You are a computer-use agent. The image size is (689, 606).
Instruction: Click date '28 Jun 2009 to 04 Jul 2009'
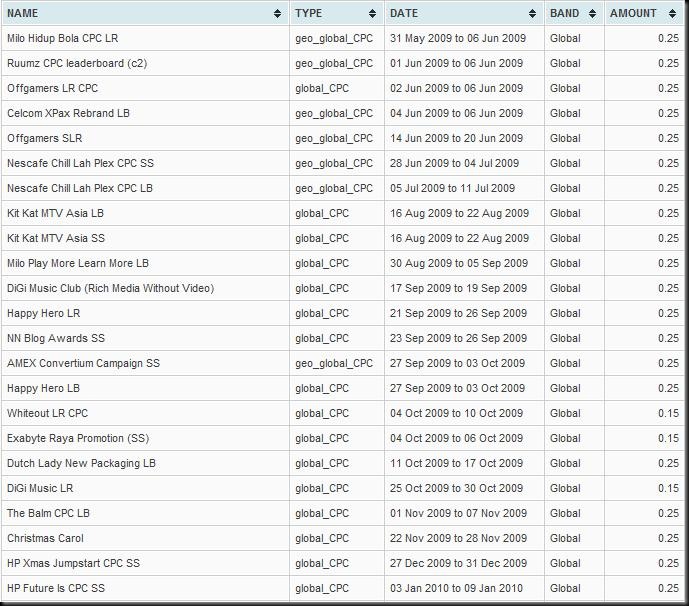454,163
